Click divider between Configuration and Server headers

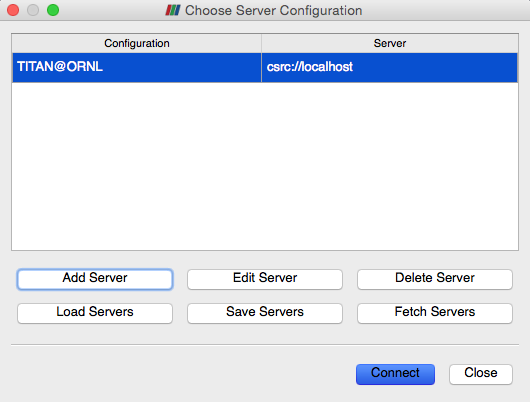click(262, 43)
